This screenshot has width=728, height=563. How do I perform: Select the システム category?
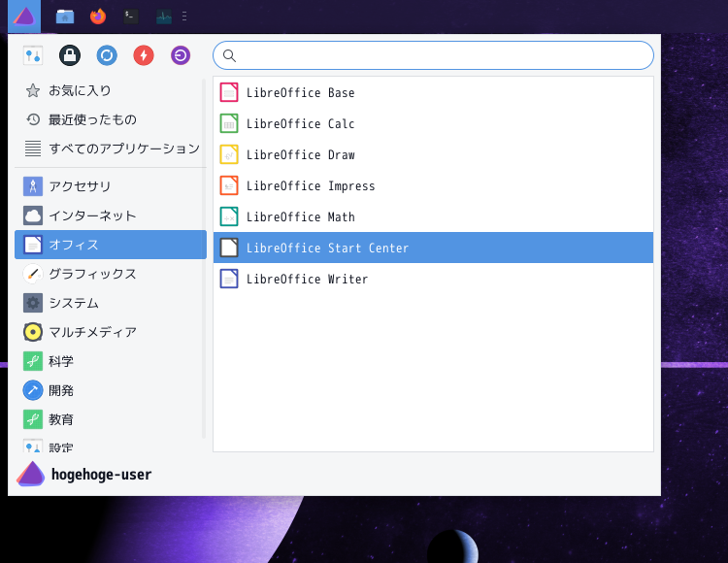click(111, 303)
